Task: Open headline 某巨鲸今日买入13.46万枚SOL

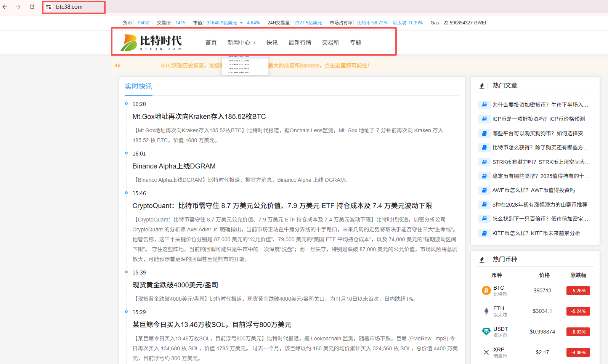Action: tap(212, 325)
